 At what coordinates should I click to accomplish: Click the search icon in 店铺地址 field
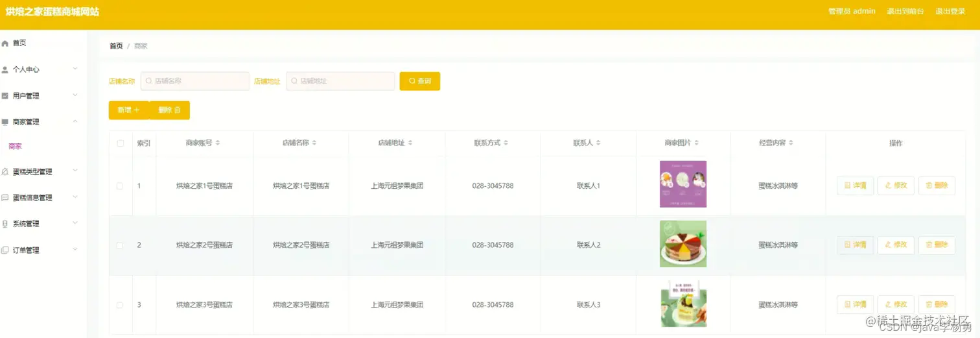[294, 81]
